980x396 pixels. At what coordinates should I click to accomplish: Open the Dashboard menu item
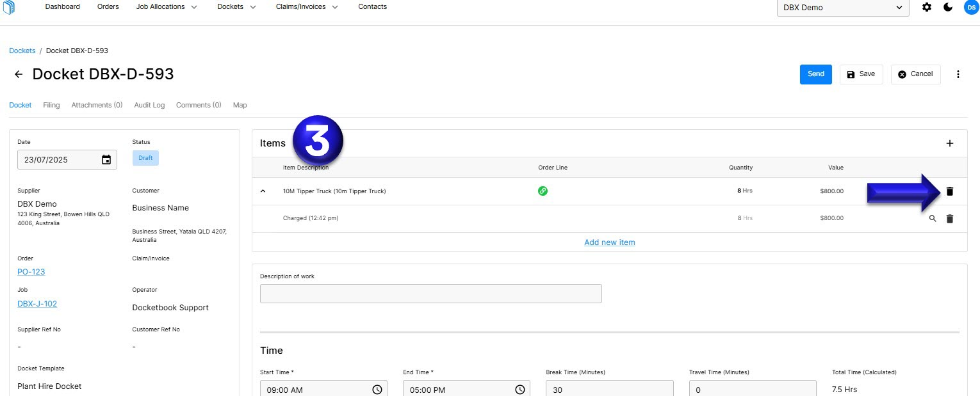[x=63, y=6]
